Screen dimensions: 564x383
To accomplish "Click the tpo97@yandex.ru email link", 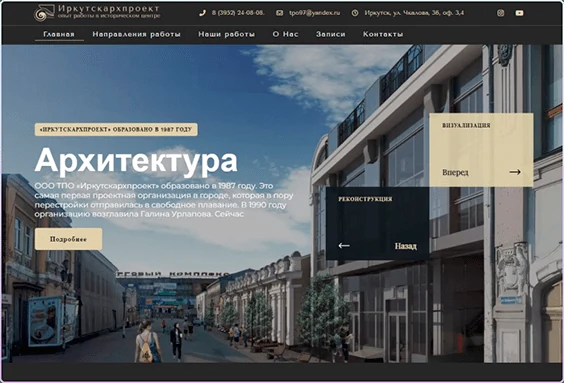I will tap(314, 13).
